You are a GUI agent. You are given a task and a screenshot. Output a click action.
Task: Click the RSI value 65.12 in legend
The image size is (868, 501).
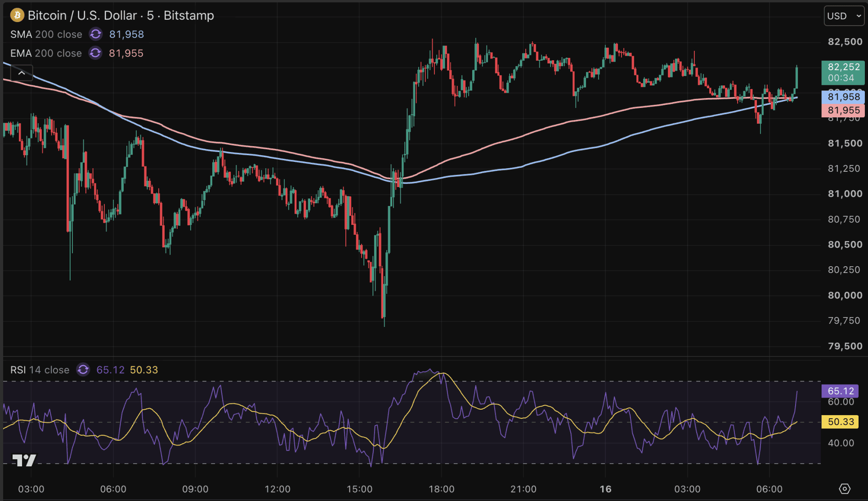click(x=111, y=370)
